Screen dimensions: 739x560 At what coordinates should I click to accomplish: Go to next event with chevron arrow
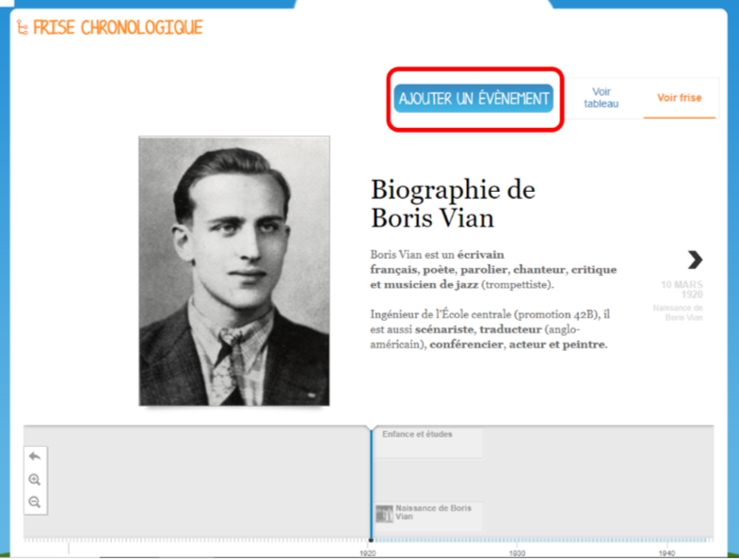[695, 260]
